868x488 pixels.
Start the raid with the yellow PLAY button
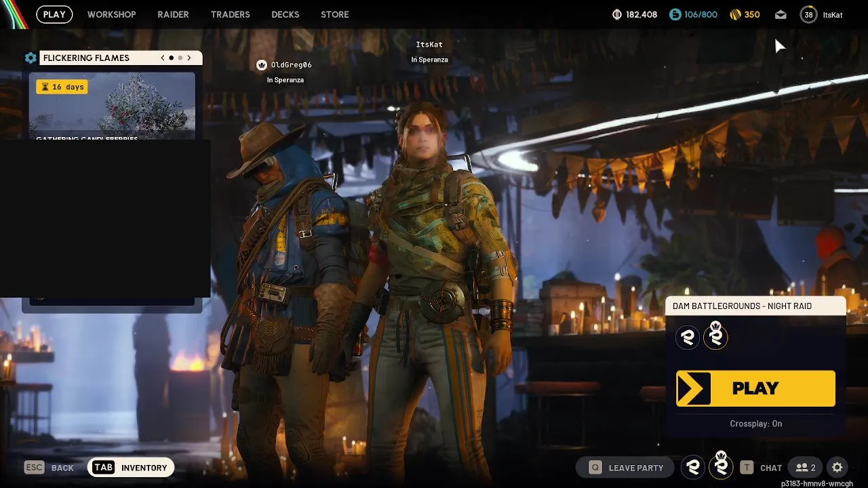(755, 388)
